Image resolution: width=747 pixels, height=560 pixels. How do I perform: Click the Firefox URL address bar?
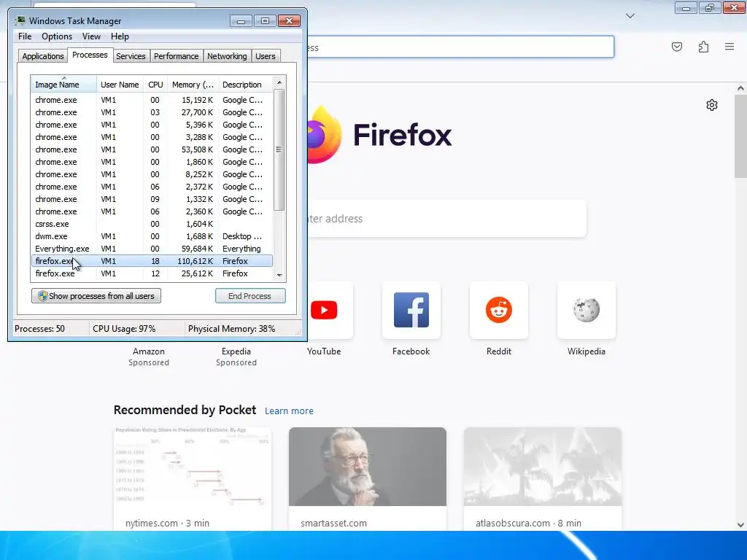pyautogui.click(x=460, y=47)
